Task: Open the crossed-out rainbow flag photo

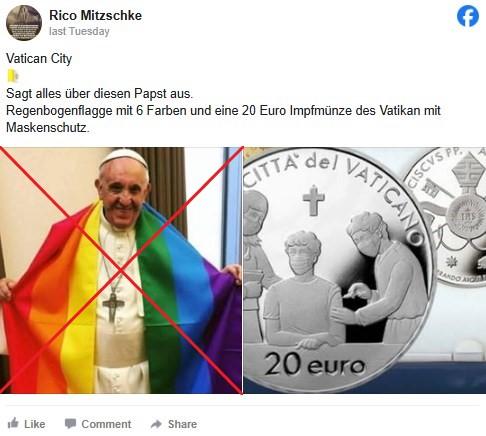Action: (121, 270)
